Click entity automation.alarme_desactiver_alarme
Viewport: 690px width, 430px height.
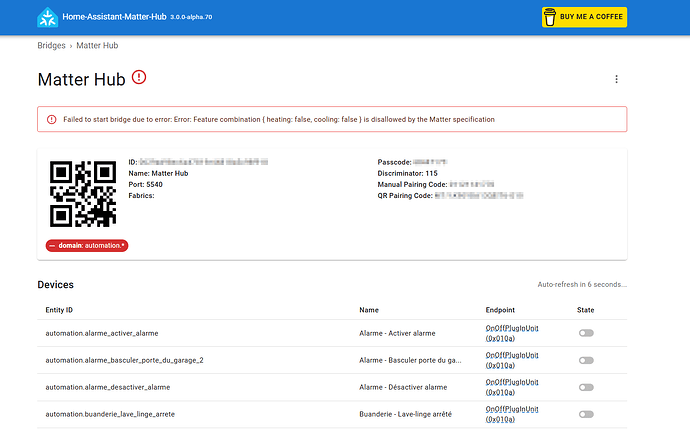click(107, 387)
